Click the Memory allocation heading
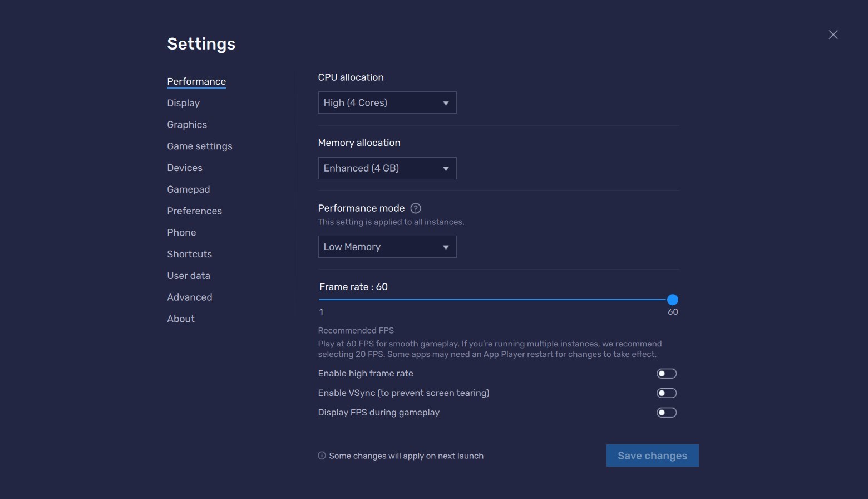 pyautogui.click(x=359, y=143)
